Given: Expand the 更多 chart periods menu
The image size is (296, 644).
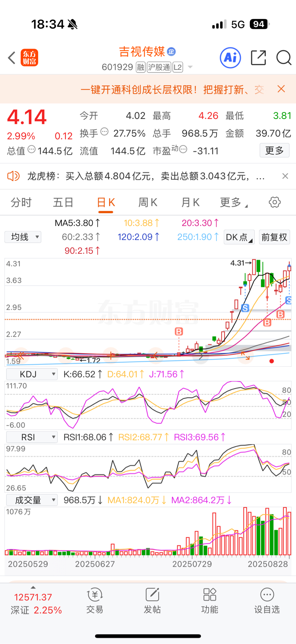Looking at the screenshot, I should click(234, 202).
